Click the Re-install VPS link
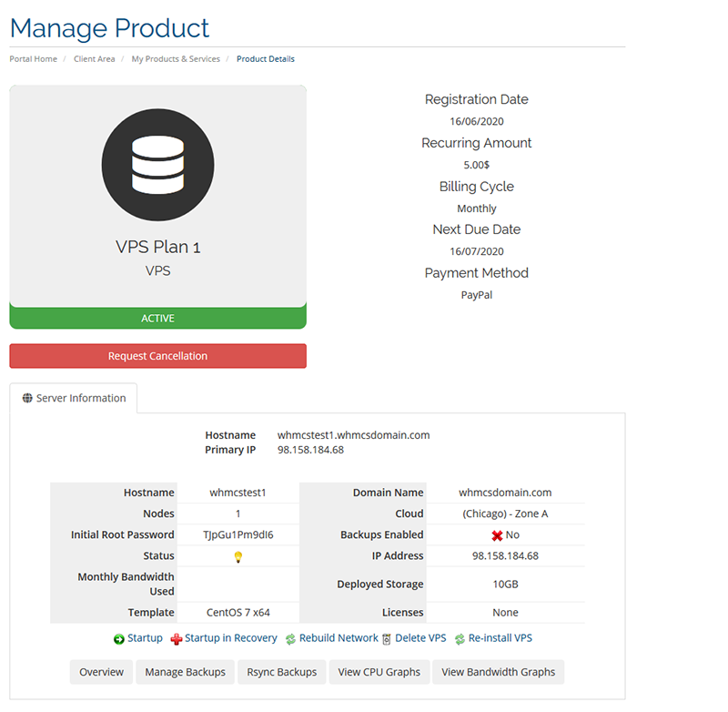The image size is (728, 712). coord(500,638)
